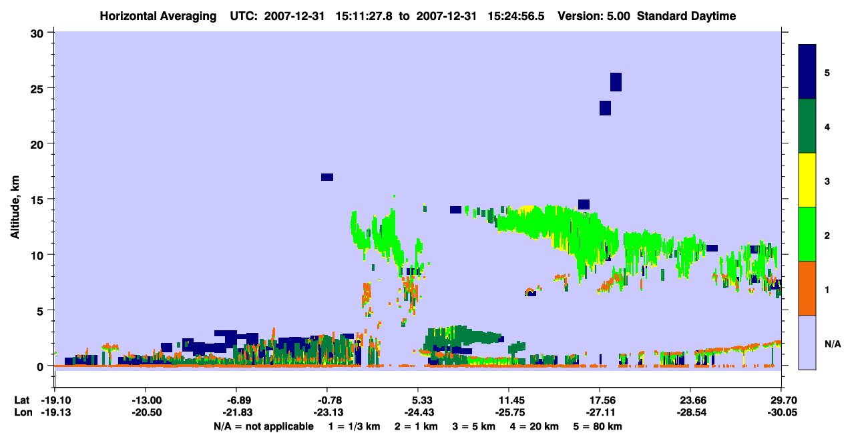Click the latitude value 23.66
868x445 pixels.
tap(690, 400)
